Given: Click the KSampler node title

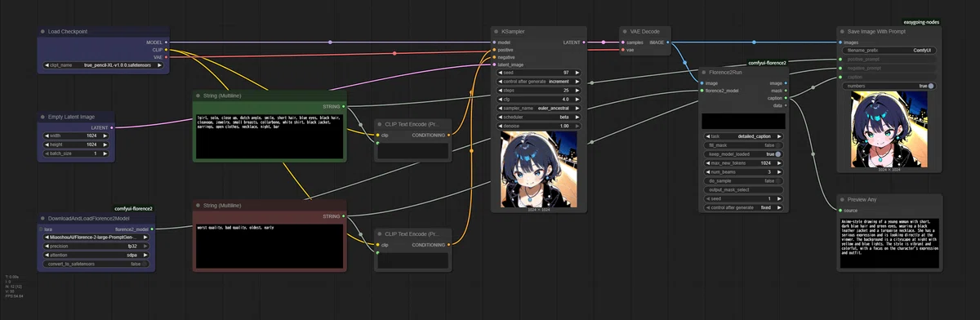Looking at the screenshot, I should click(x=513, y=32).
